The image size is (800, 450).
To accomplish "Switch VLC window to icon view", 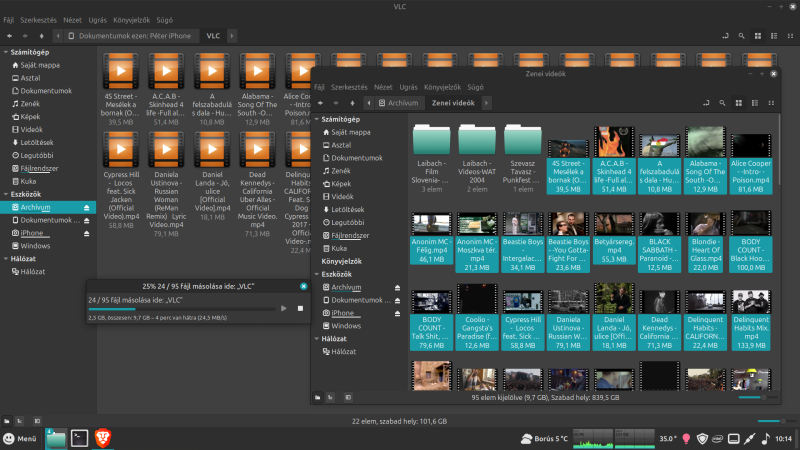I will pos(758,36).
